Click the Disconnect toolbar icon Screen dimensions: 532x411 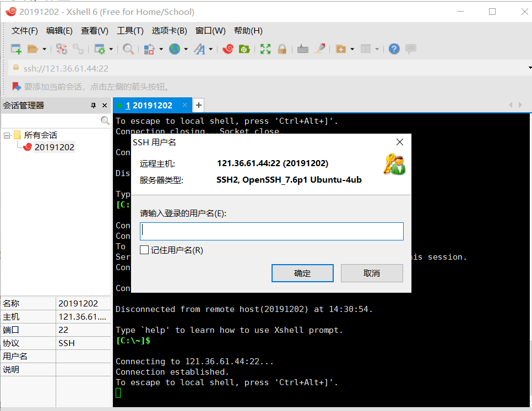pyautogui.click(x=62, y=49)
